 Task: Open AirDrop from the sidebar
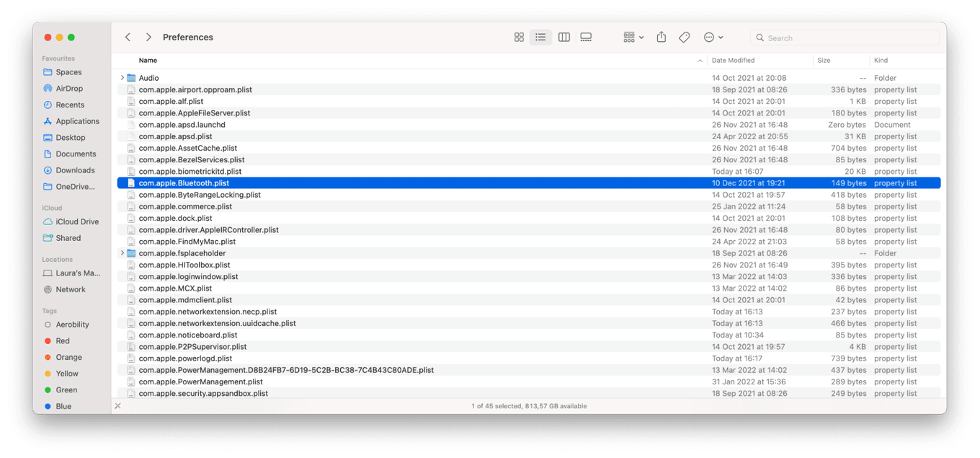click(68, 88)
